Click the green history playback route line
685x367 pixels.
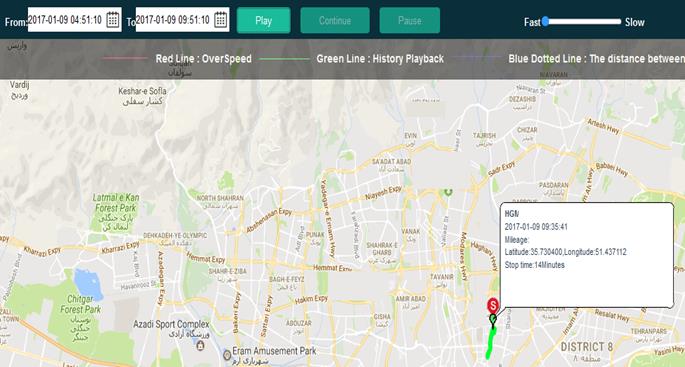click(491, 343)
